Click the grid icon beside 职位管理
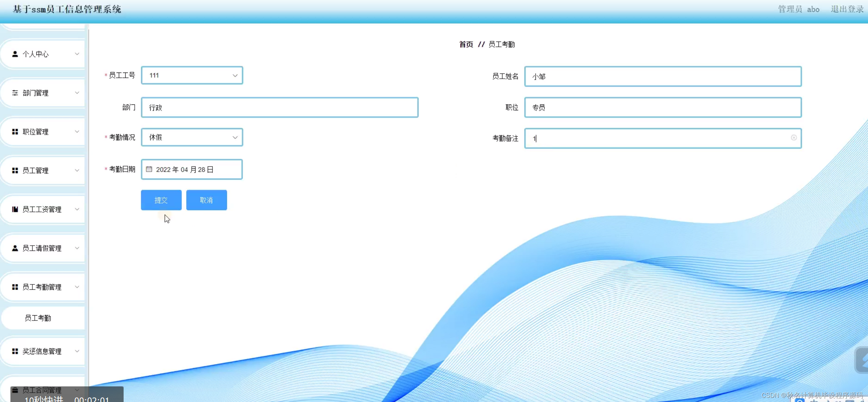868x402 pixels. point(15,132)
